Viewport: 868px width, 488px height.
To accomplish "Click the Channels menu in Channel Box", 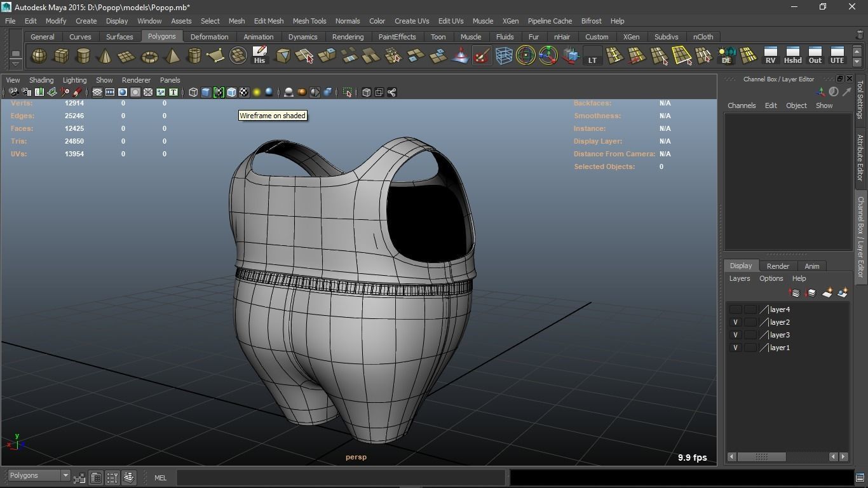I will [x=742, y=105].
